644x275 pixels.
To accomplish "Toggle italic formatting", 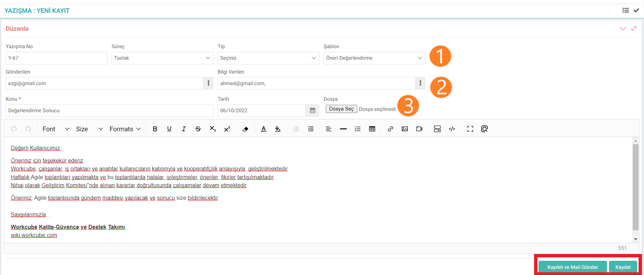I will (x=184, y=129).
